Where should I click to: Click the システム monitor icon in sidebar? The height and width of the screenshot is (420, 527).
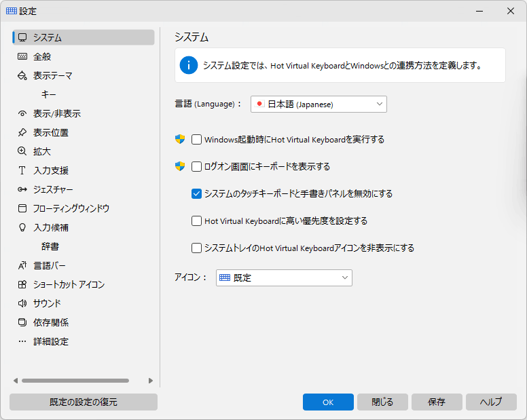[22, 37]
